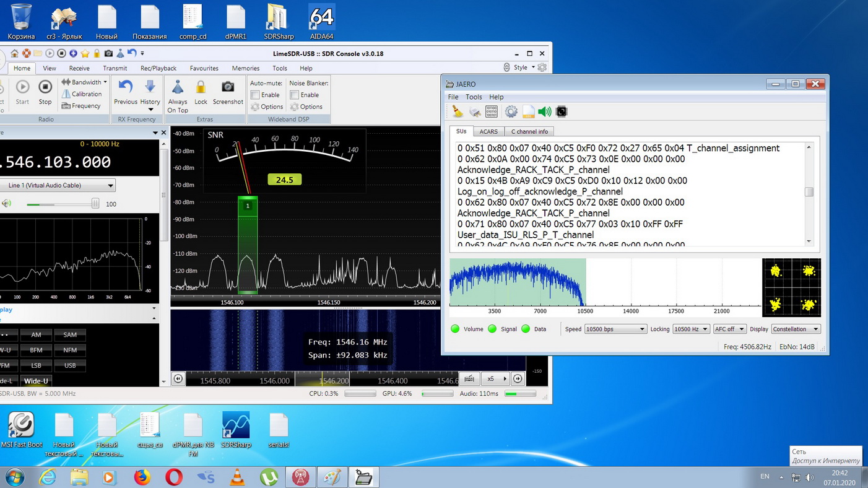Open the Bandwidth dropdown in Radio group
The image size is (868, 488).
84,82
